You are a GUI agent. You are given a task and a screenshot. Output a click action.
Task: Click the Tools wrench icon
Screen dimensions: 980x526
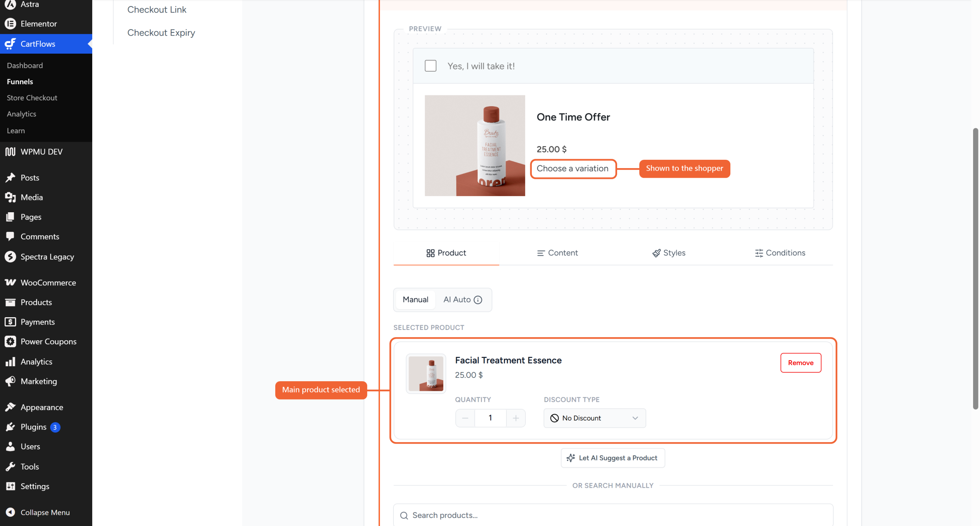pos(10,467)
